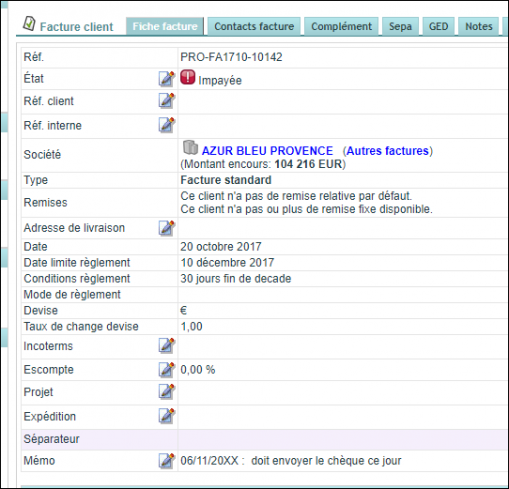
Task: Click the invoice reference PRO-FA1710-10142
Action: coord(231,57)
